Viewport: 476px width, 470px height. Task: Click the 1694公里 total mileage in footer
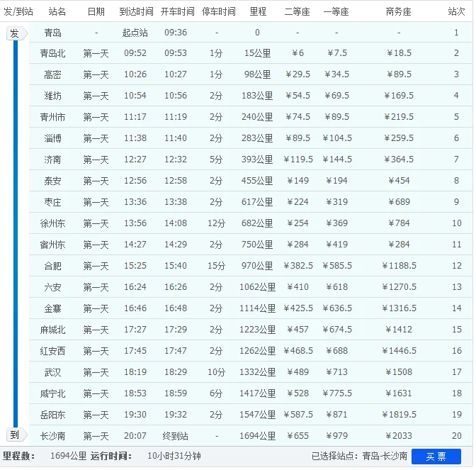[x=68, y=456]
